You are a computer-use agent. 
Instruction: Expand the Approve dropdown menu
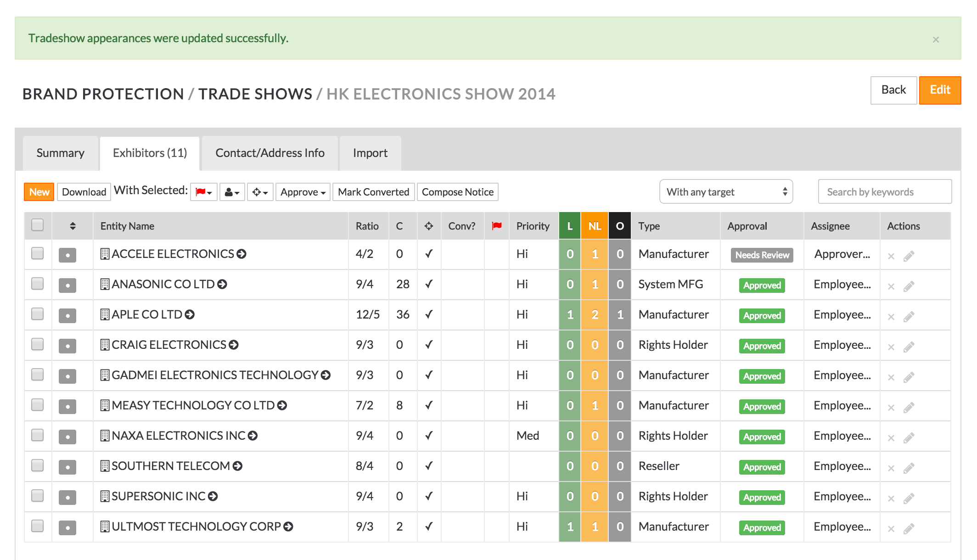(x=303, y=192)
